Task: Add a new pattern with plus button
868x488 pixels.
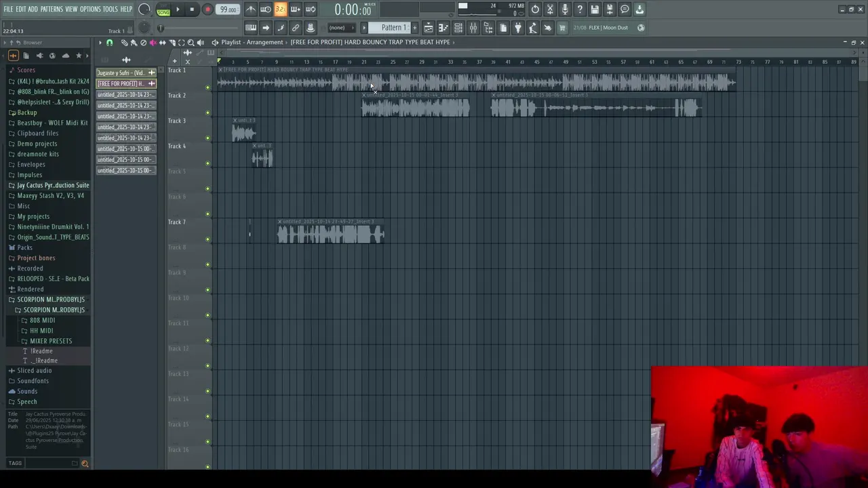Action: coord(415,28)
